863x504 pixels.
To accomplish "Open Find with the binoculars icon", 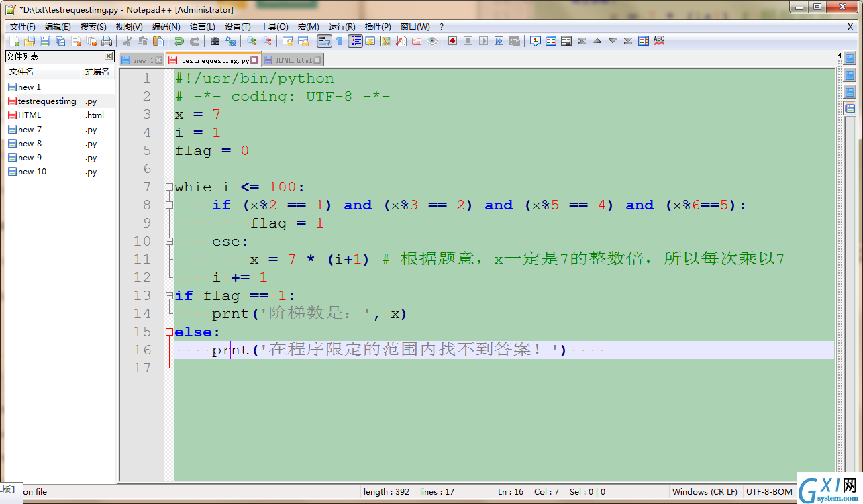I will tap(215, 41).
